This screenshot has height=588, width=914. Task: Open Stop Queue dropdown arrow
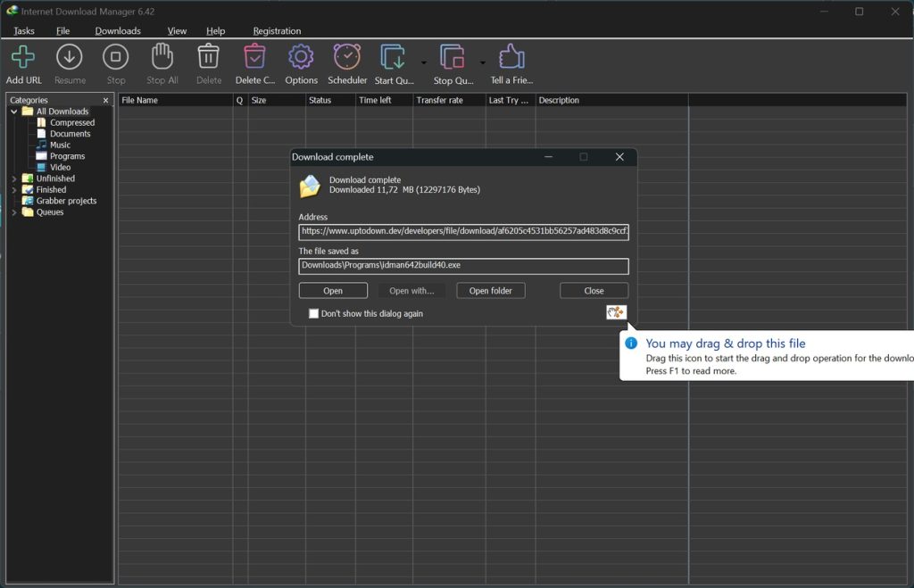point(483,62)
